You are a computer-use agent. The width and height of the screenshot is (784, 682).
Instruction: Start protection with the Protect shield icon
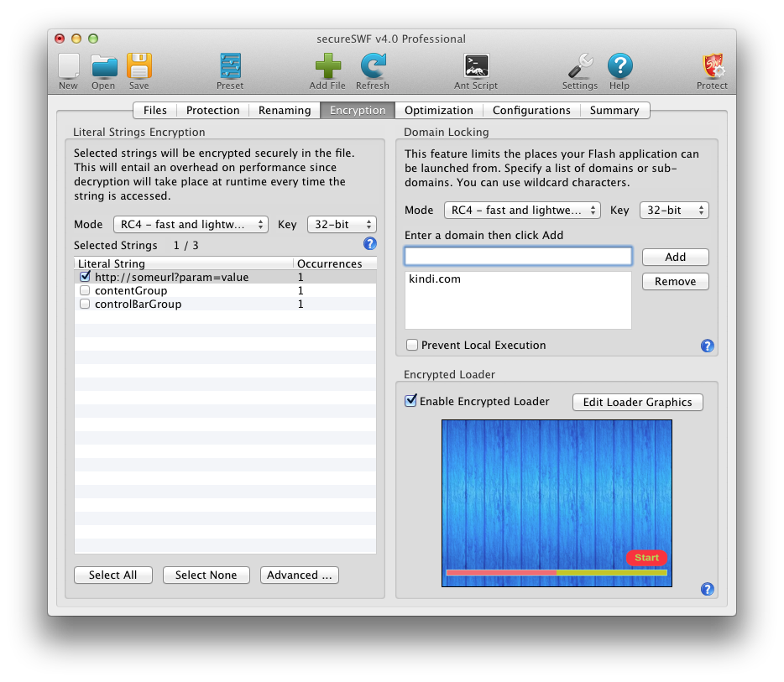click(712, 67)
